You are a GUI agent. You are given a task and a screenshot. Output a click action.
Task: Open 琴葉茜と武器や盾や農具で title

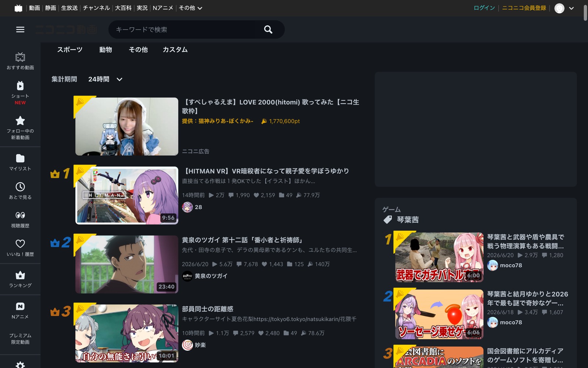point(526,241)
